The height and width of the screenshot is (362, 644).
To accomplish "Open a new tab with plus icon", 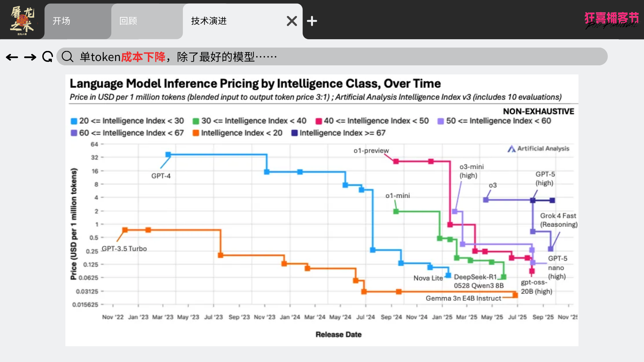I will point(312,21).
